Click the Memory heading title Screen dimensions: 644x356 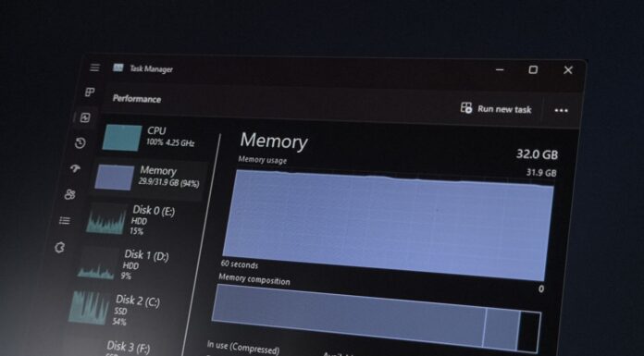(x=274, y=141)
